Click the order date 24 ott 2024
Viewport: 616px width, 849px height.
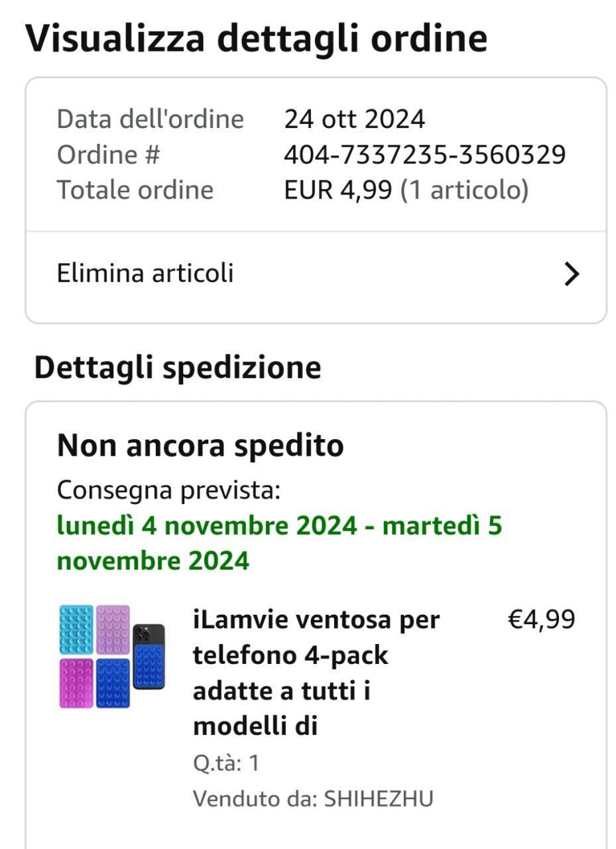coord(355,119)
